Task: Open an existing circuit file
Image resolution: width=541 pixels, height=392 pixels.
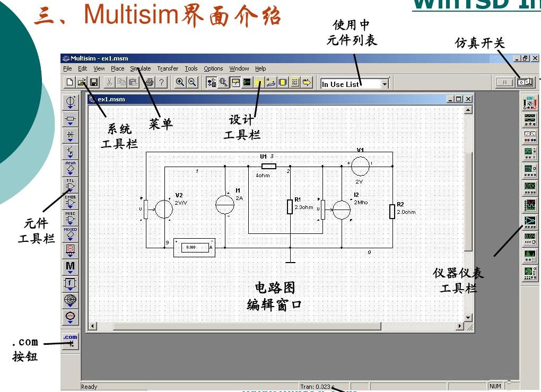Action: 82,82
